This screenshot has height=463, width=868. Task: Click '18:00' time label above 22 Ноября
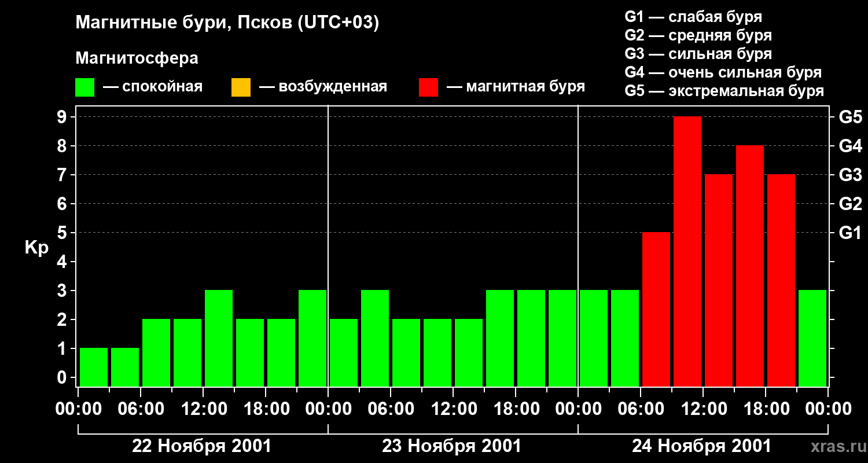coord(266,409)
